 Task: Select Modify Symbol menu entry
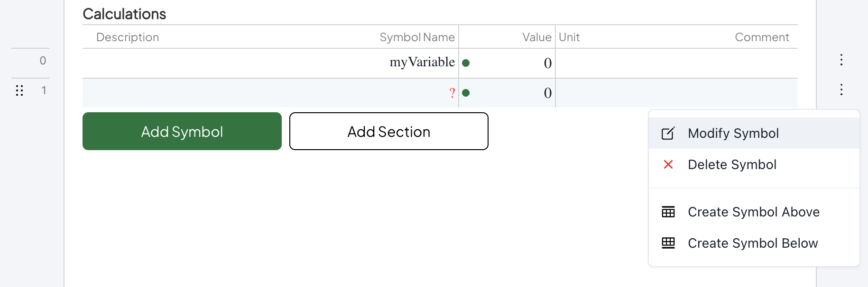733,134
